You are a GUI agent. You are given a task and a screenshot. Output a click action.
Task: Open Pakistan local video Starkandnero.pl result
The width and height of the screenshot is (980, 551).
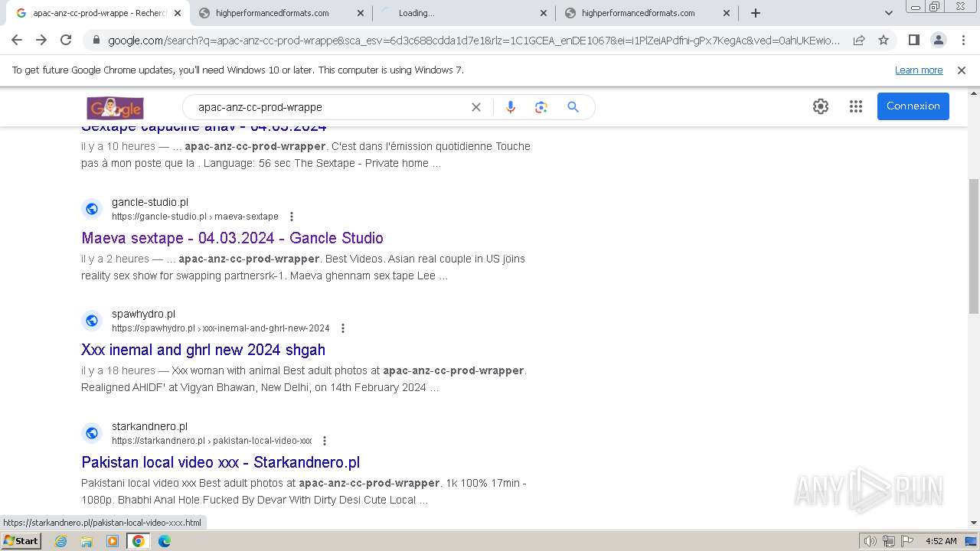(220, 462)
